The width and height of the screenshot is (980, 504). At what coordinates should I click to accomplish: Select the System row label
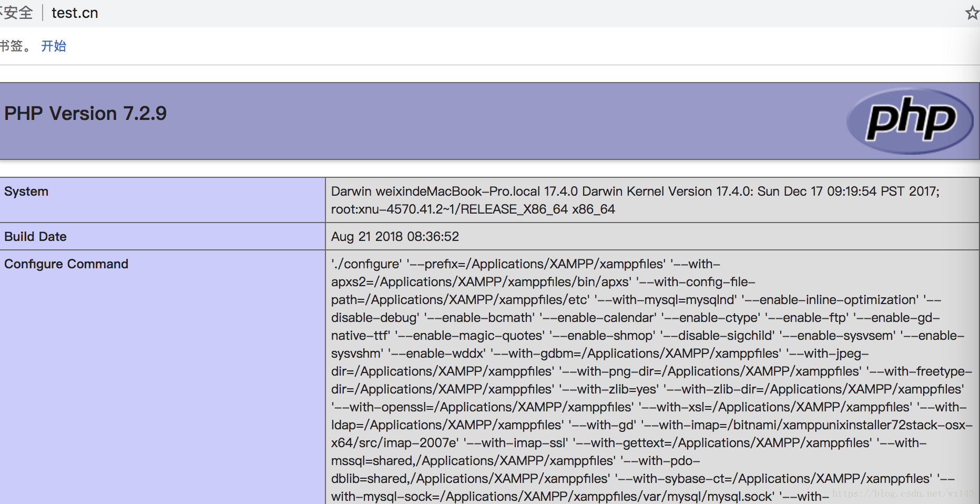[x=26, y=191]
